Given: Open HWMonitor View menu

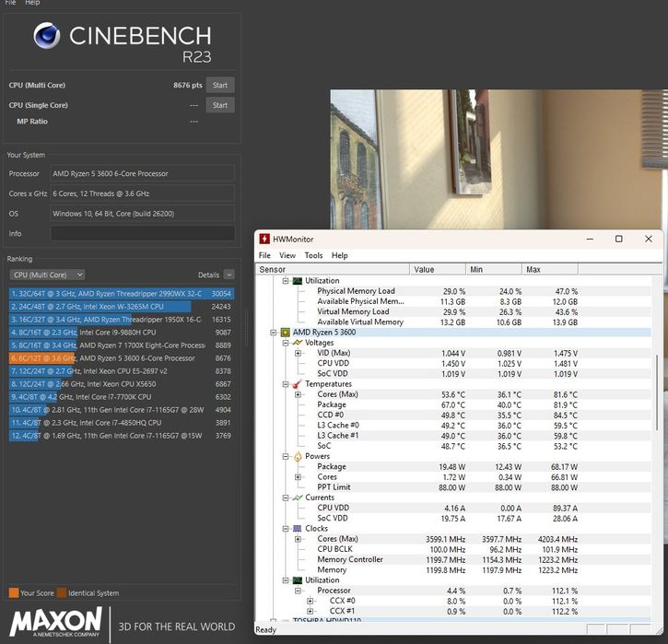Looking at the screenshot, I should (287, 255).
